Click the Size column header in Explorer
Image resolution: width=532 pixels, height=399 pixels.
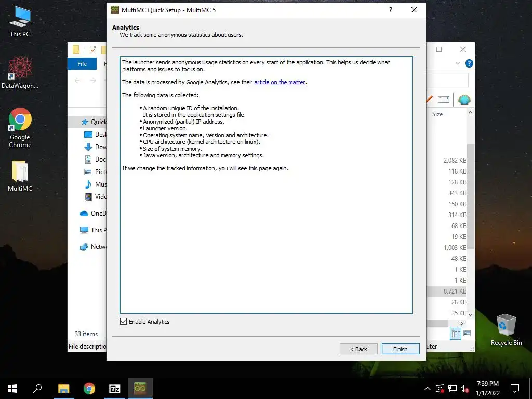tap(437, 114)
